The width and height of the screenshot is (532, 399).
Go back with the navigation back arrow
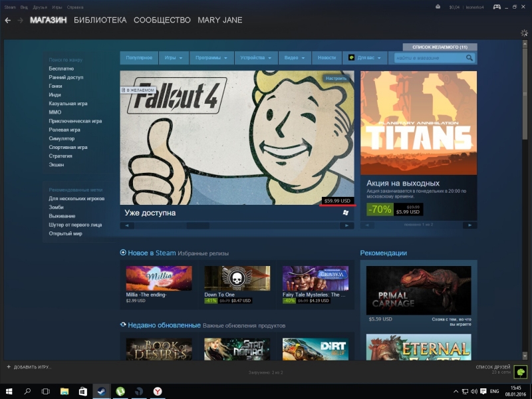[8, 21]
